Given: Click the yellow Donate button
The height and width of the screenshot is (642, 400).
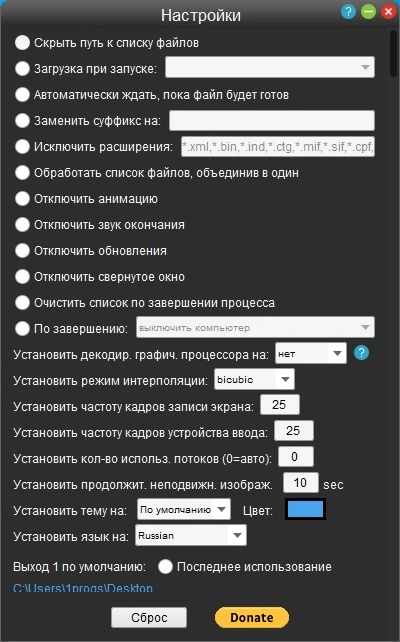Looking at the screenshot, I should 252,617.
